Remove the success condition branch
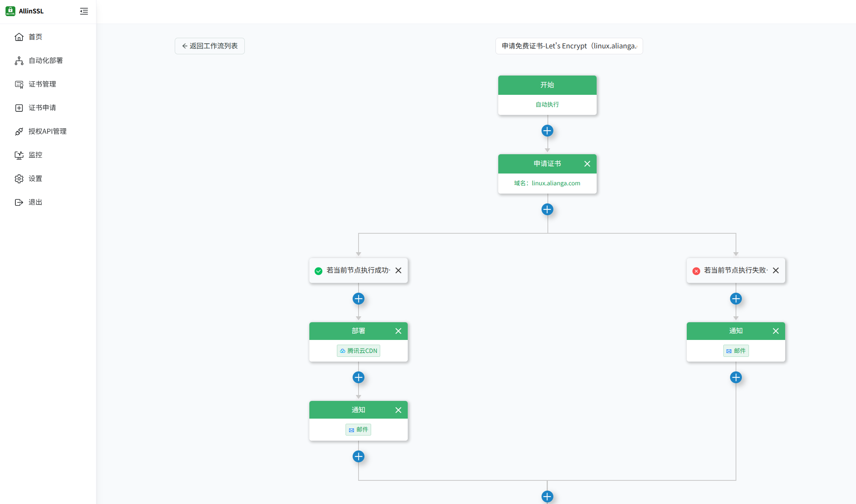 [398, 270]
